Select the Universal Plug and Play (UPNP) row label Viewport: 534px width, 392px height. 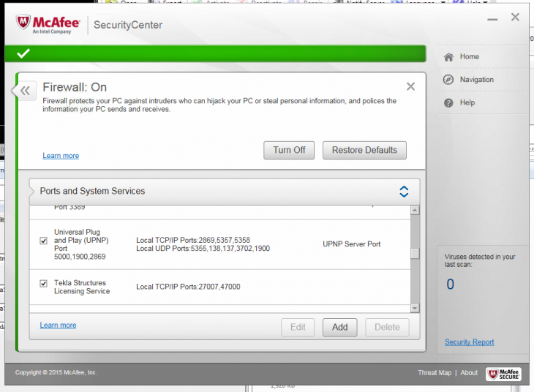pos(81,244)
